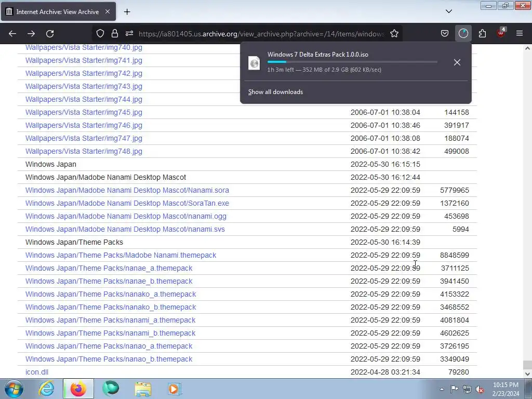Open Firefox application hamburger menu

520,33
